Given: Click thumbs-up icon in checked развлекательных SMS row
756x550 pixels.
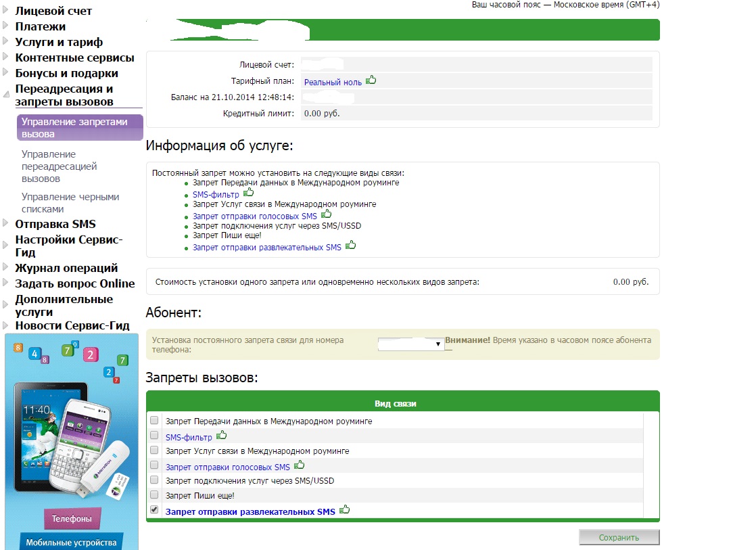Looking at the screenshot, I should (345, 510).
